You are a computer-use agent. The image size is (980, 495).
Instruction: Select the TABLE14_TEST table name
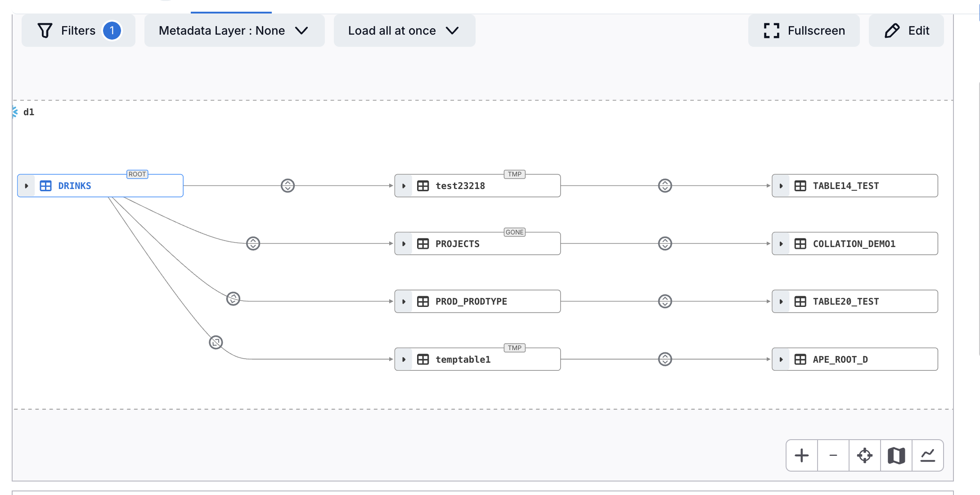coord(846,186)
